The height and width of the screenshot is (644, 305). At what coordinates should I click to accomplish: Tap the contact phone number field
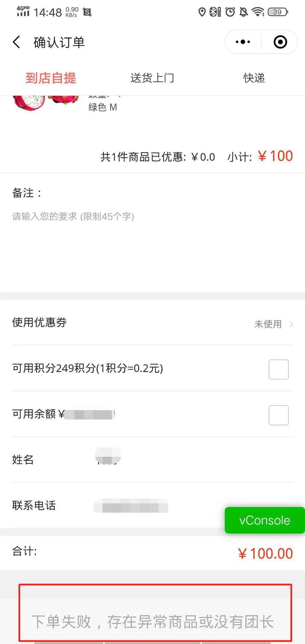point(131,506)
